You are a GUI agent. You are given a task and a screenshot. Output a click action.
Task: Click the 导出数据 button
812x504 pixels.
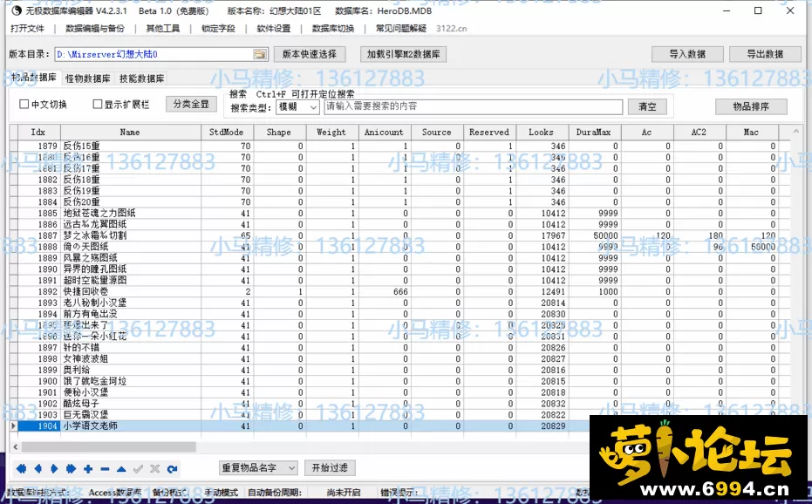point(765,54)
